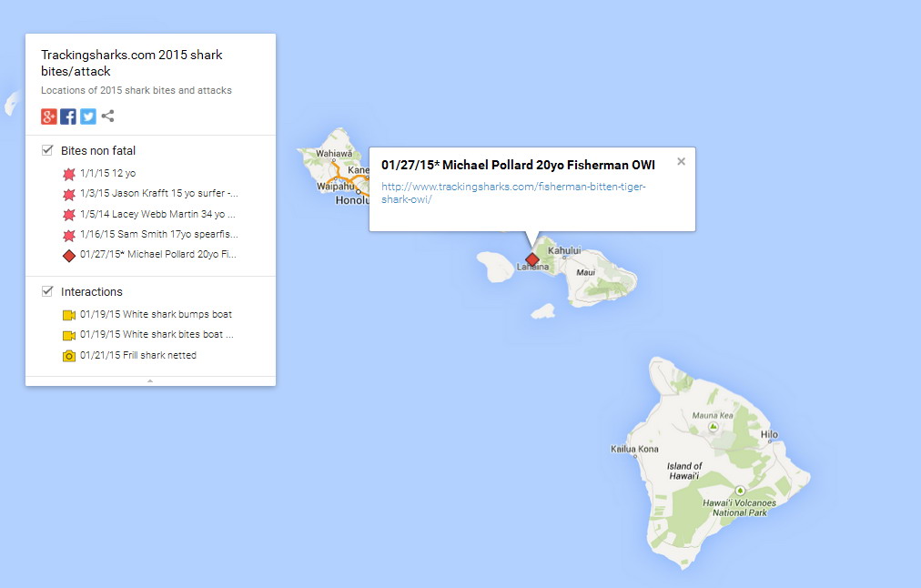The height and width of the screenshot is (588, 921).
Task: Click video icon for White shark bites boat
Action: 69,335
